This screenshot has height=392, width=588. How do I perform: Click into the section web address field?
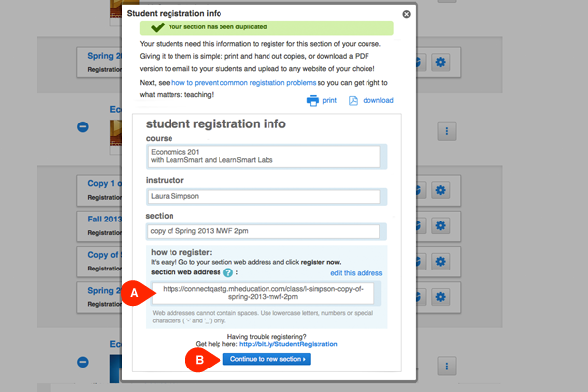(269, 293)
